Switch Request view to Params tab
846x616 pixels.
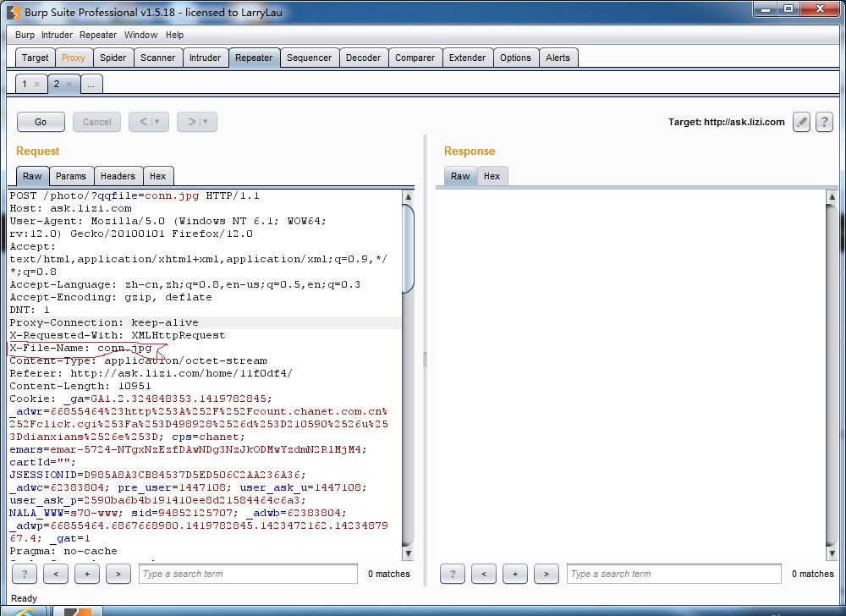point(71,176)
